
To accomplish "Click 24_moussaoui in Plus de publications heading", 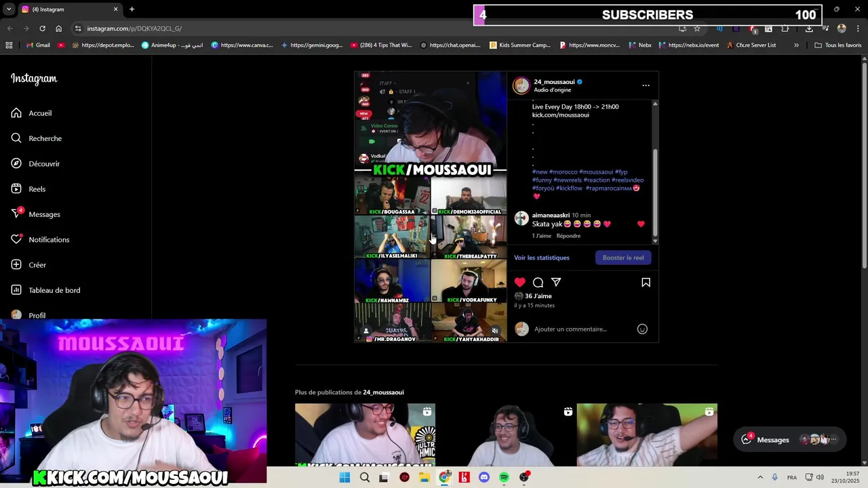I will [383, 392].
